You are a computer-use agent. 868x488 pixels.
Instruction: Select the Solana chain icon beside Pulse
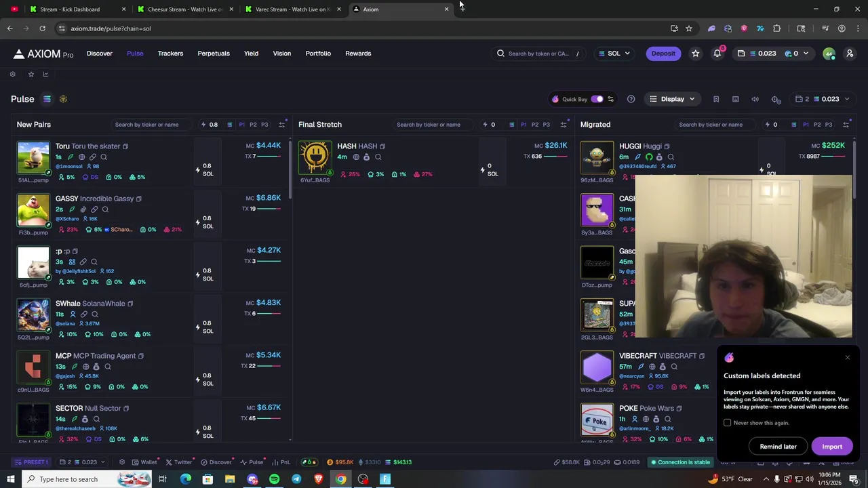tap(47, 99)
